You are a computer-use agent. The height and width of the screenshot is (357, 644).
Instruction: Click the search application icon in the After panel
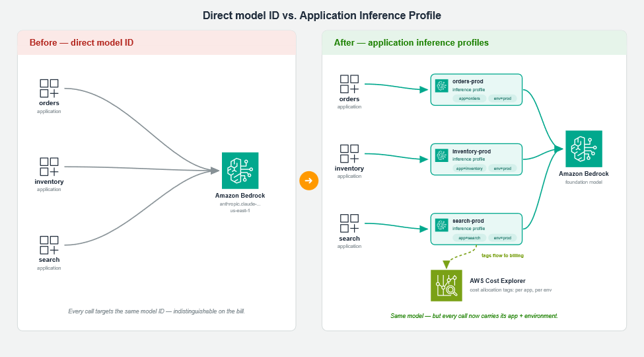pos(349,223)
